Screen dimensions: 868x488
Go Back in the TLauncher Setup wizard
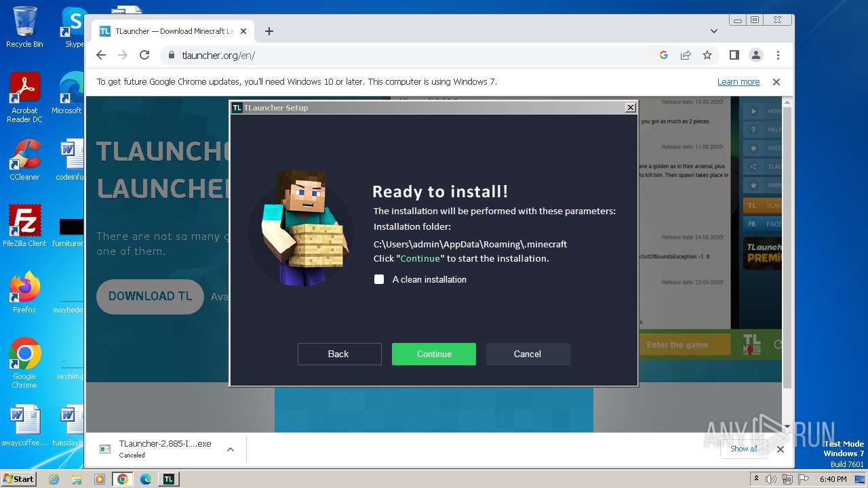339,354
